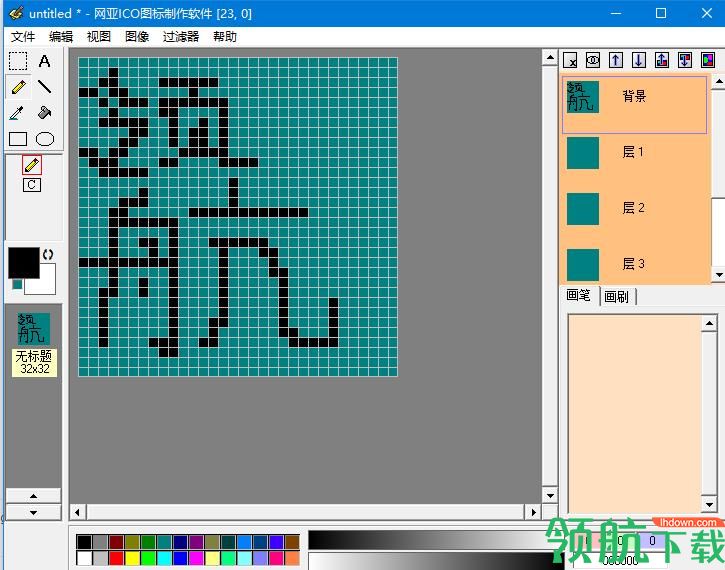Click the lower white-to-black gradient bar
725x570 pixels.
point(435,561)
